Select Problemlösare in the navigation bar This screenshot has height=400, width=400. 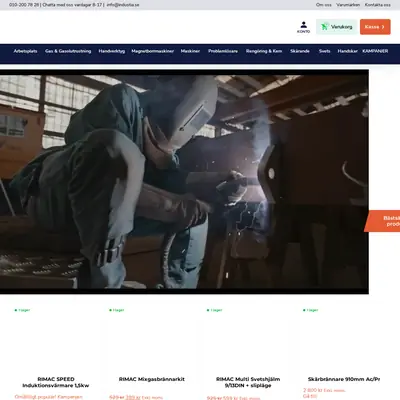(223, 51)
